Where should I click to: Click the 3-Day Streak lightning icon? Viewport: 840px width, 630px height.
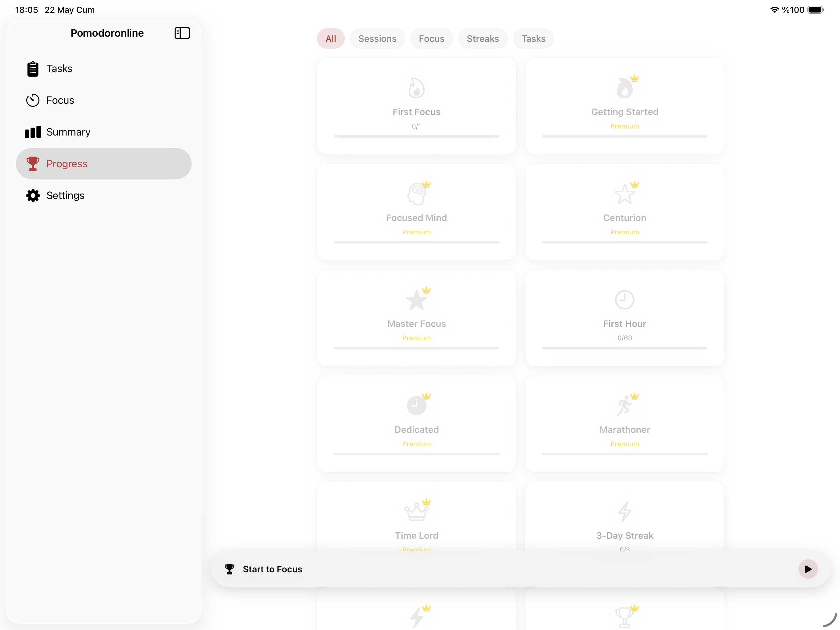(x=624, y=512)
